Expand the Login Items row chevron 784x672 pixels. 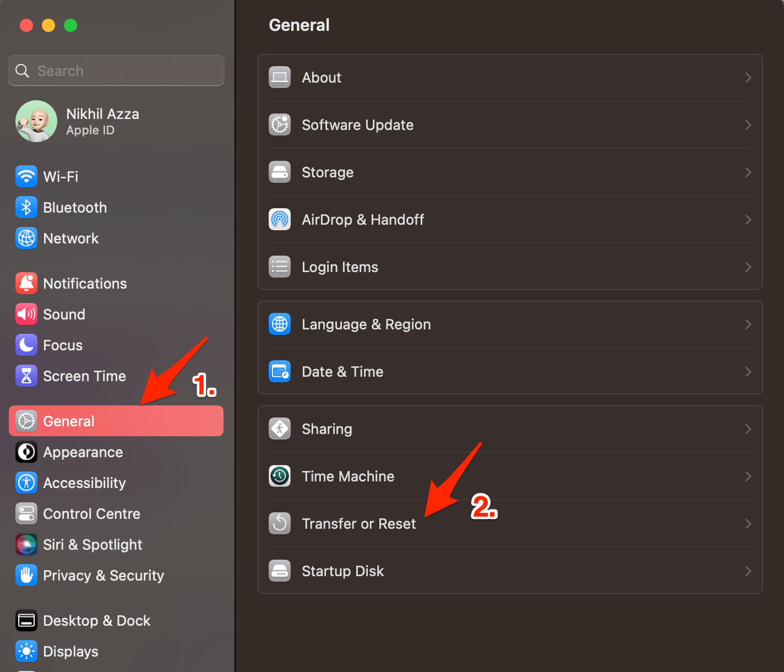click(748, 267)
